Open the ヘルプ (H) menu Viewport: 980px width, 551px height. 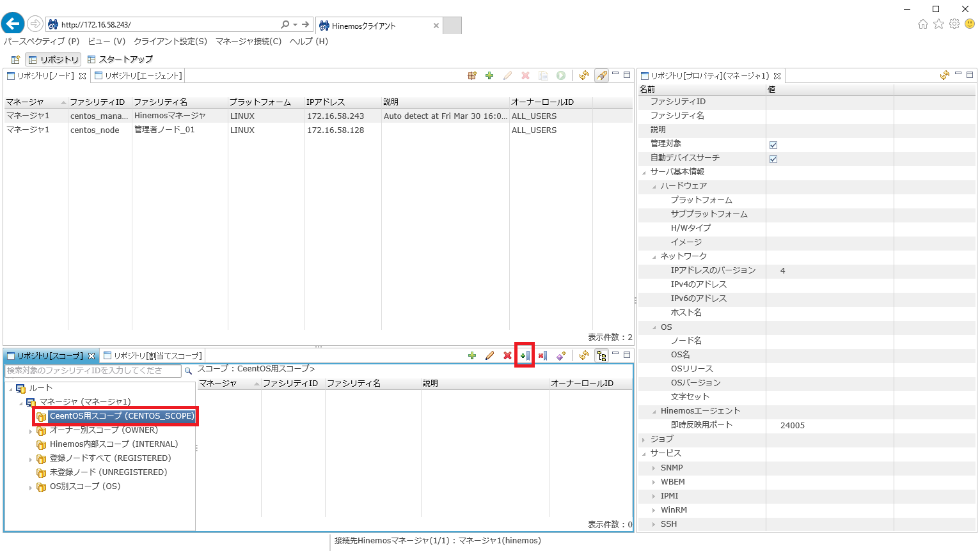tap(308, 41)
